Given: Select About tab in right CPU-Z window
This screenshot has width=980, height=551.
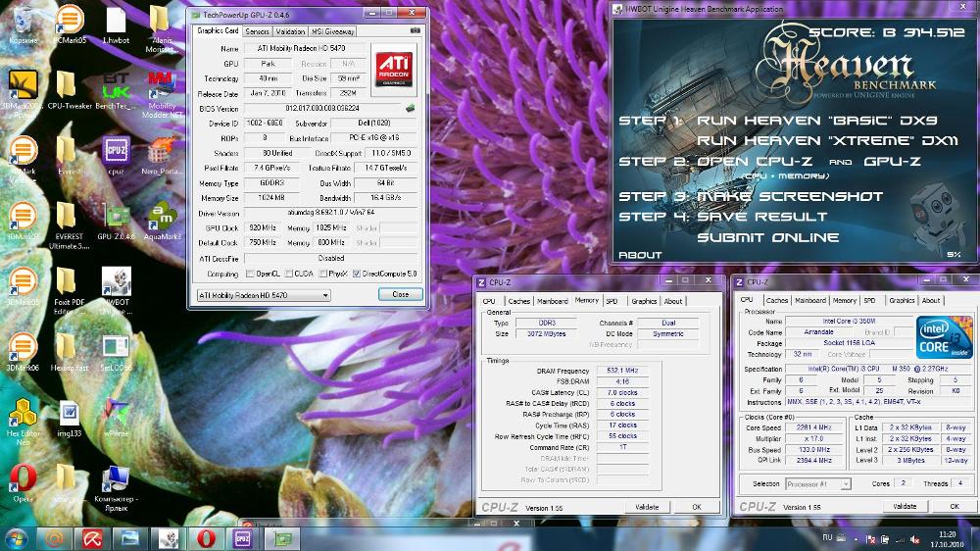Looking at the screenshot, I should coord(931,300).
